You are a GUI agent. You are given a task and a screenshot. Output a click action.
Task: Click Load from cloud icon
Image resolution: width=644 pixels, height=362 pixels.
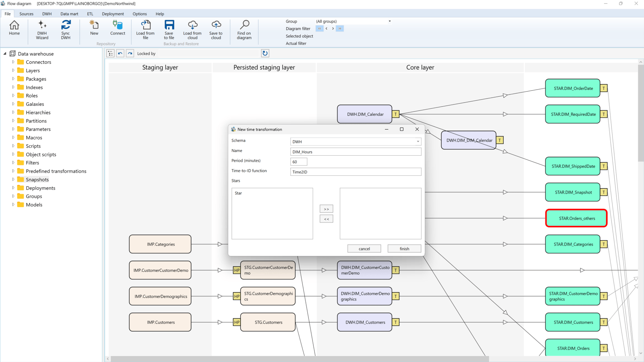pyautogui.click(x=192, y=30)
